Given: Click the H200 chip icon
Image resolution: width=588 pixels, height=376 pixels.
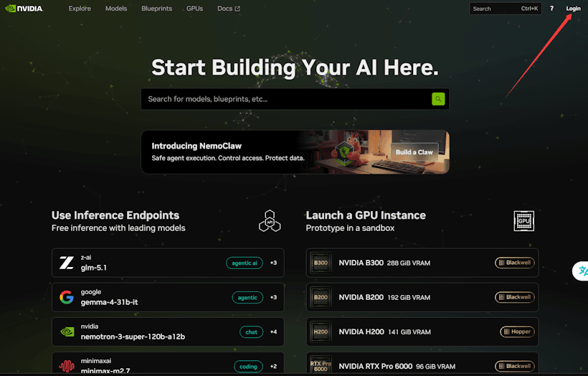Looking at the screenshot, I should click(321, 332).
